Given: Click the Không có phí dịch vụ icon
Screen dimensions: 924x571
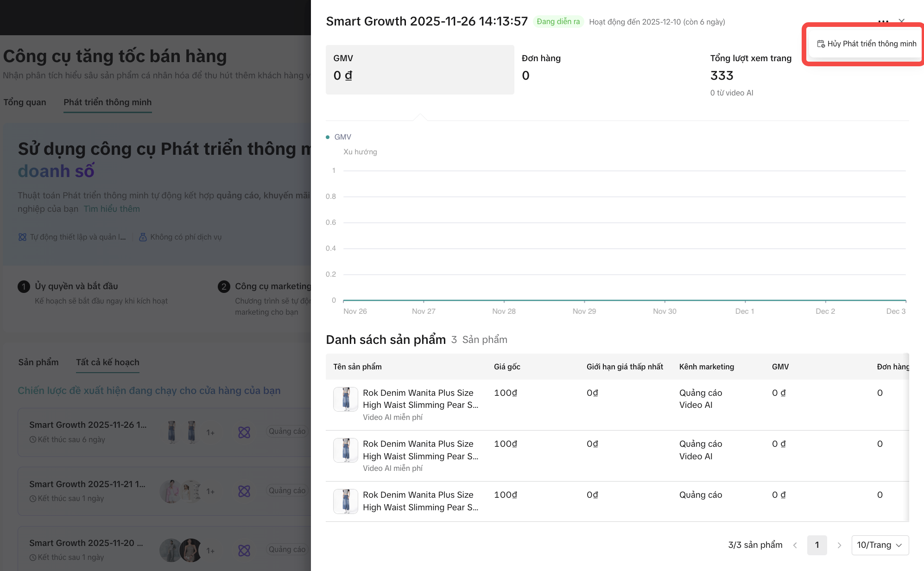Looking at the screenshot, I should tap(143, 237).
